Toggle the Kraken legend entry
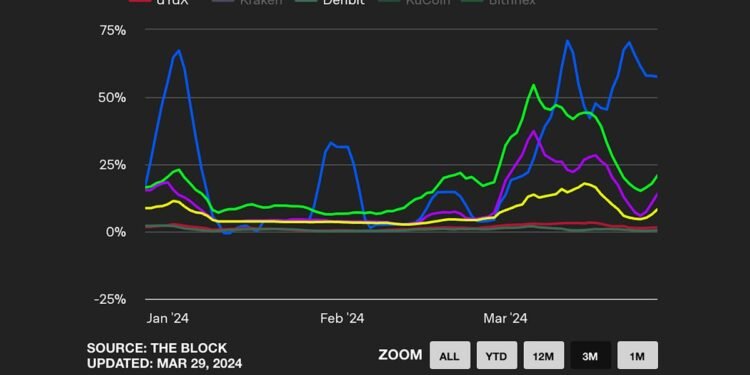The height and width of the screenshot is (375, 750). point(248,2)
